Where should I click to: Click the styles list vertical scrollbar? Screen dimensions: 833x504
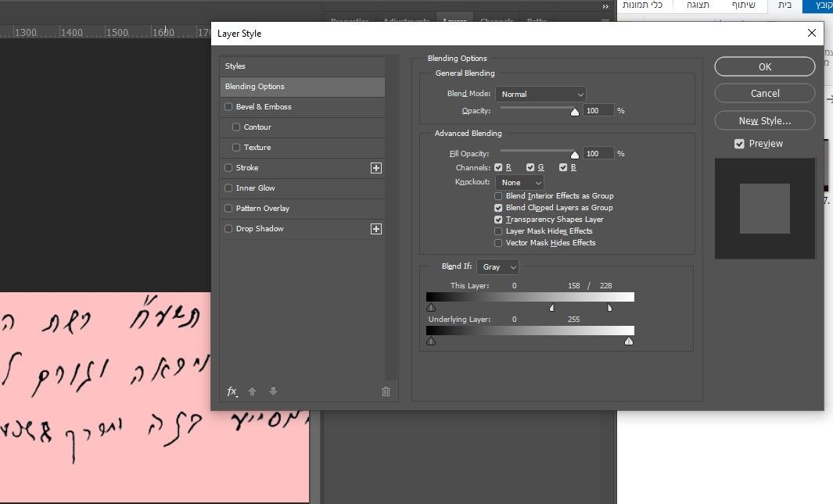pos(391,217)
